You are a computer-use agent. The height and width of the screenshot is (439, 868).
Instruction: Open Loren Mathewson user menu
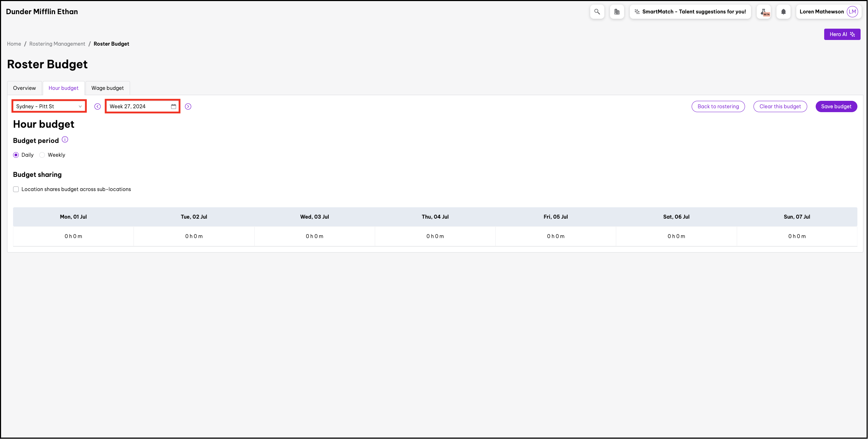pyautogui.click(x=828, y=12)
